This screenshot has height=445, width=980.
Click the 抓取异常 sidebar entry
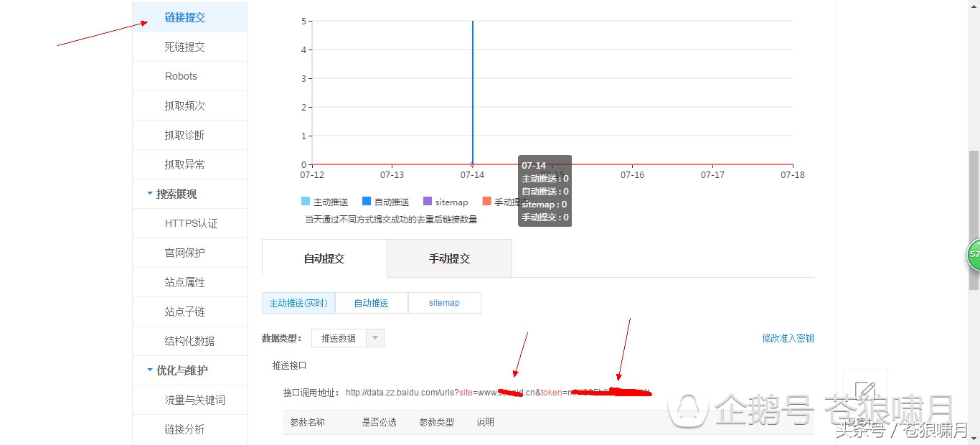185,164
